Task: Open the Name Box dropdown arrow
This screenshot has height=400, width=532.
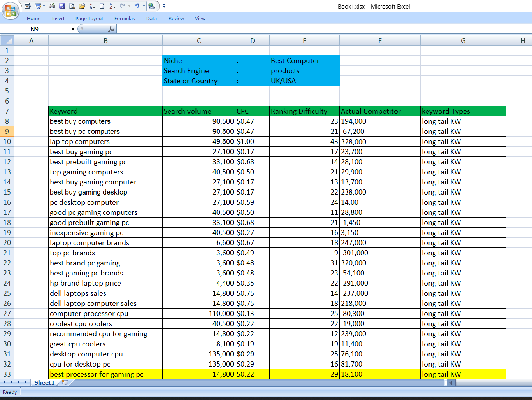Action: click(x=72, y=28)
